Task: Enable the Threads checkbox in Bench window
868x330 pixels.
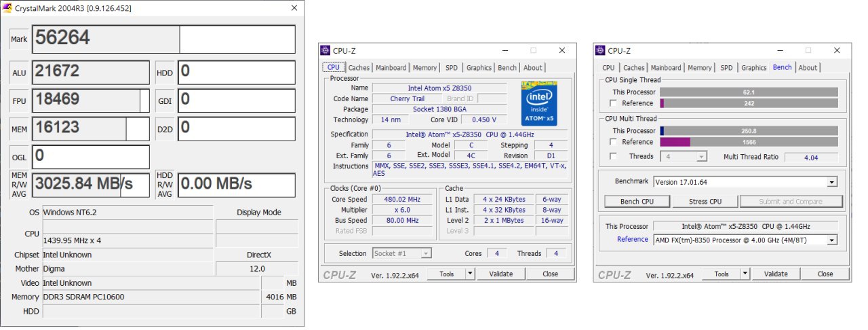Action: tap(614, 156)
